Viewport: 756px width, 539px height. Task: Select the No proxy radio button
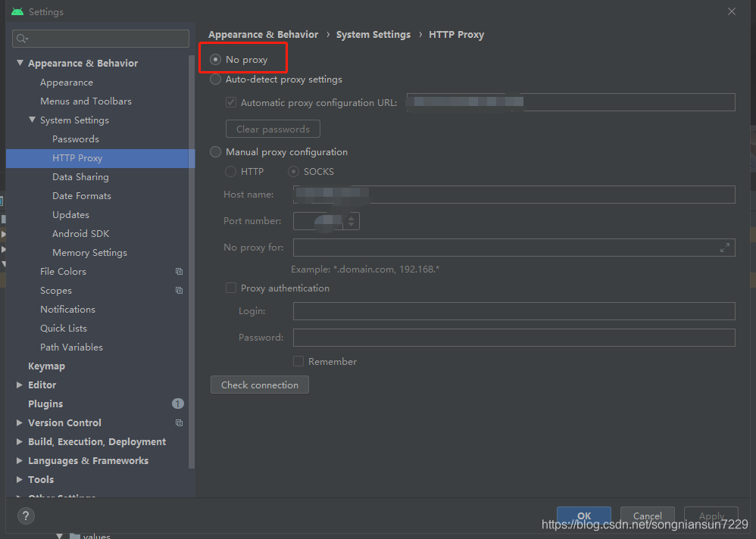coord(216,60)
